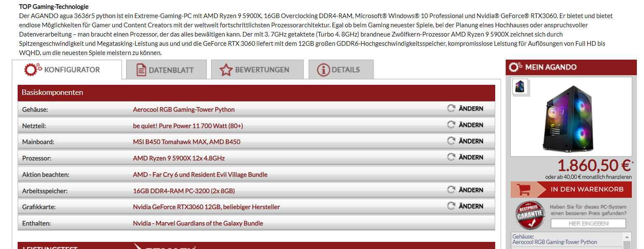Click the info icon on Details tab
Viewport: 644px width, 249px height.
(x=323, y=70)
